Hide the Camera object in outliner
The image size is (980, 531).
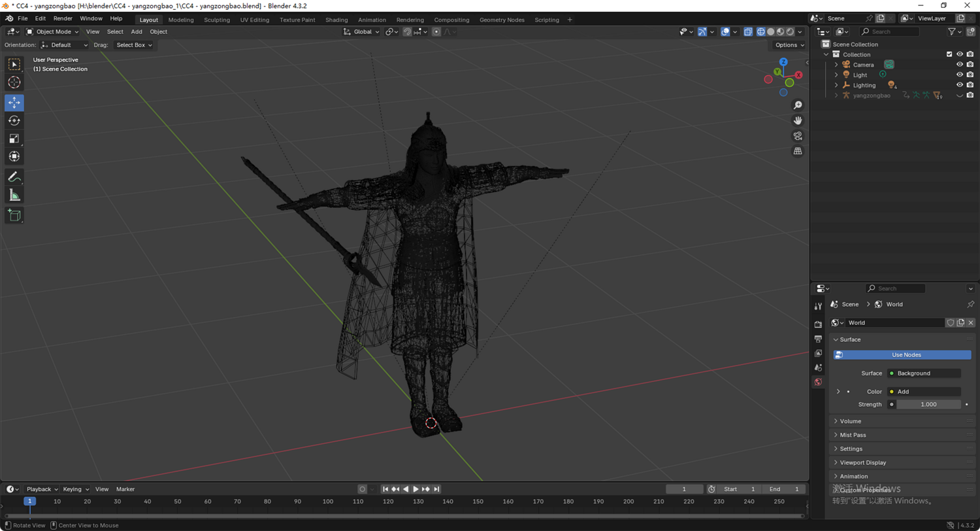[960, 65]
